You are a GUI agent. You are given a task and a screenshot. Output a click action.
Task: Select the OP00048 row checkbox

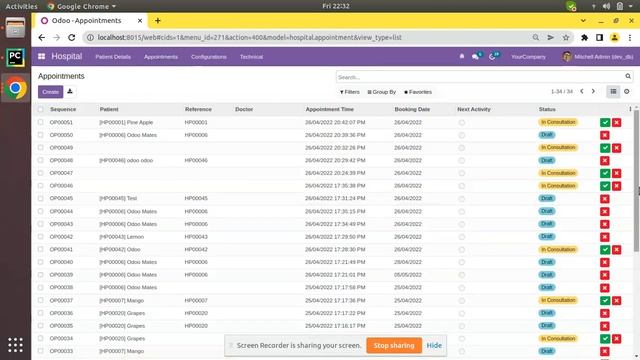(40, 160)
